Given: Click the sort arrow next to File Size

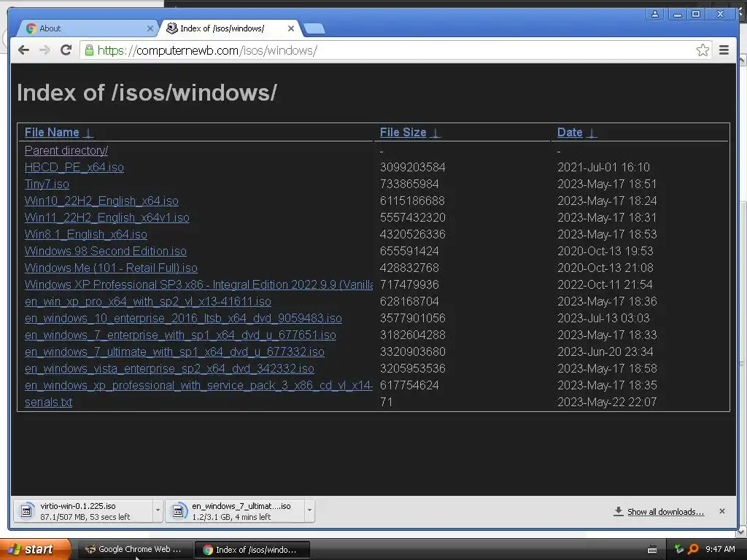Looking at the screenshot, I should (435, 133).
